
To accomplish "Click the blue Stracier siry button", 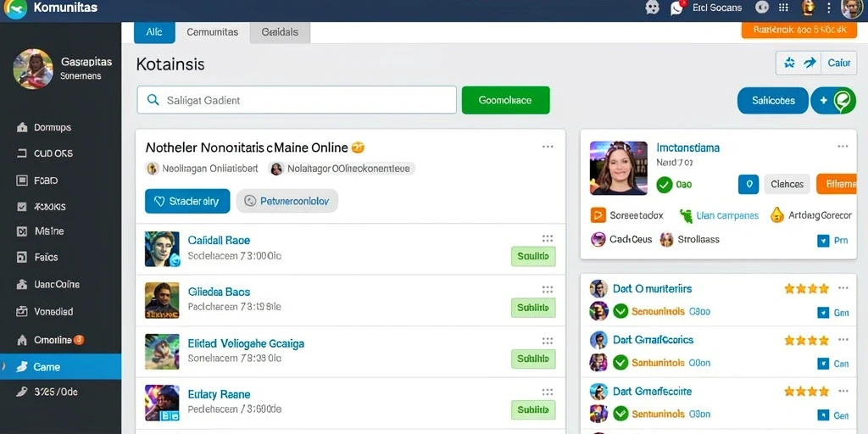I will tap(187, 201).
